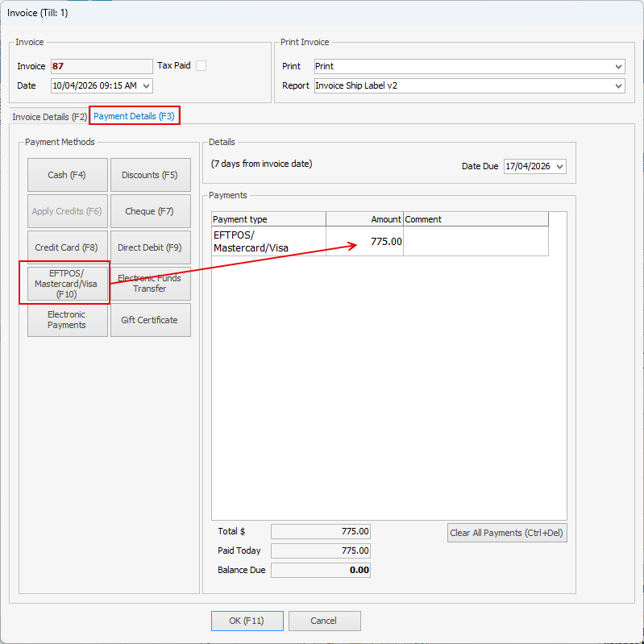Click EFTPOS/Mastercard/Visa (F10) button
This screenshot has height=644, width=644.
pos(67,284)
